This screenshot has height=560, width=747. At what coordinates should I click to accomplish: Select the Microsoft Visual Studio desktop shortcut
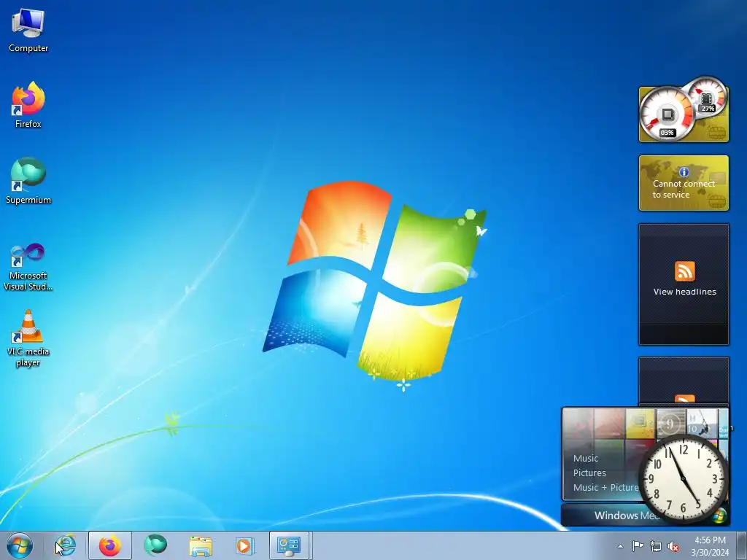click(28, 267)
